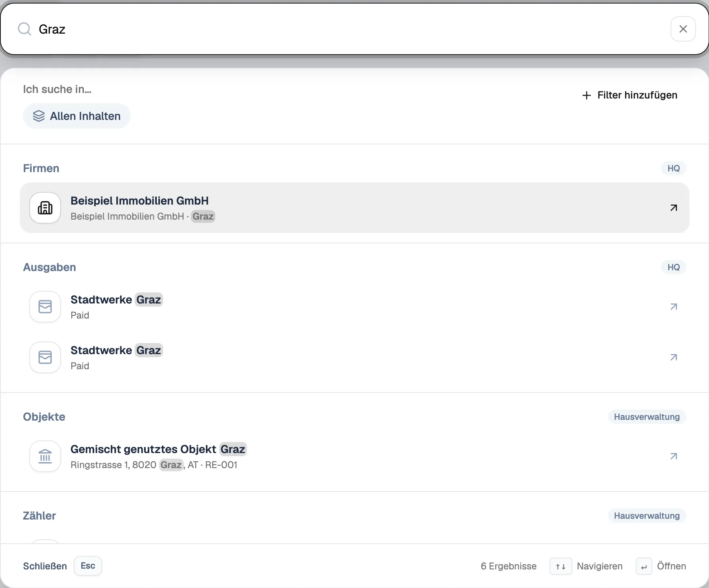Viewport: 709px width, 588px height.
Task: Click the "Firmen" section heading
Action: (41, 168)
